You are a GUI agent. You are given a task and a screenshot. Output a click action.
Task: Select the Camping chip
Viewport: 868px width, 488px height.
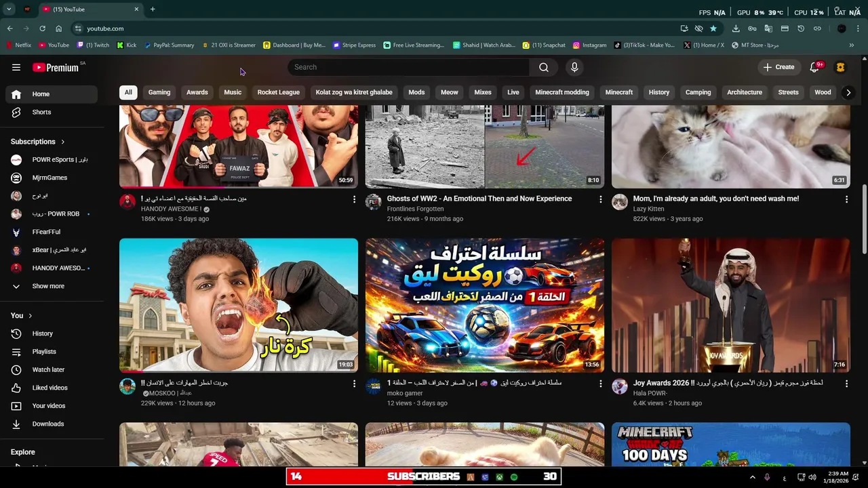click(698, 92)
